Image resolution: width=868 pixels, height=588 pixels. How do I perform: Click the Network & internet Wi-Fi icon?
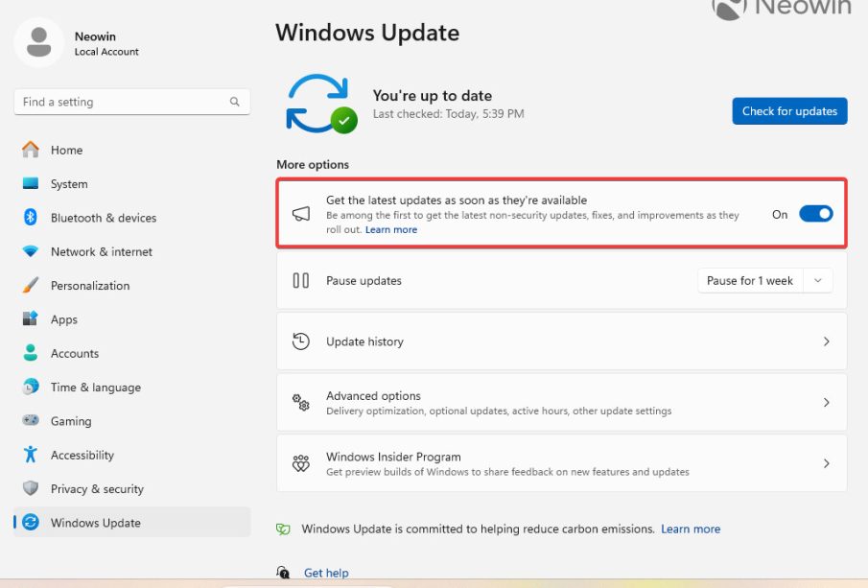click(x=31, y=251)
